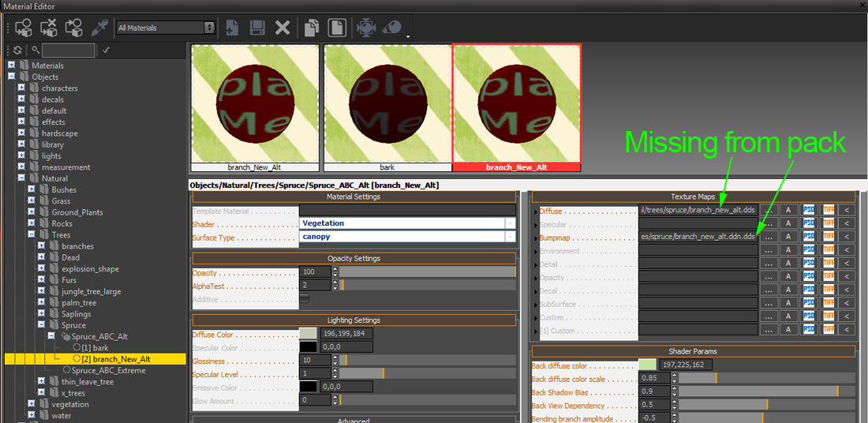Click the PSD icon in Detail row
Image resolution: width=868 pixels, height=423 pixels.
[809, 264]
